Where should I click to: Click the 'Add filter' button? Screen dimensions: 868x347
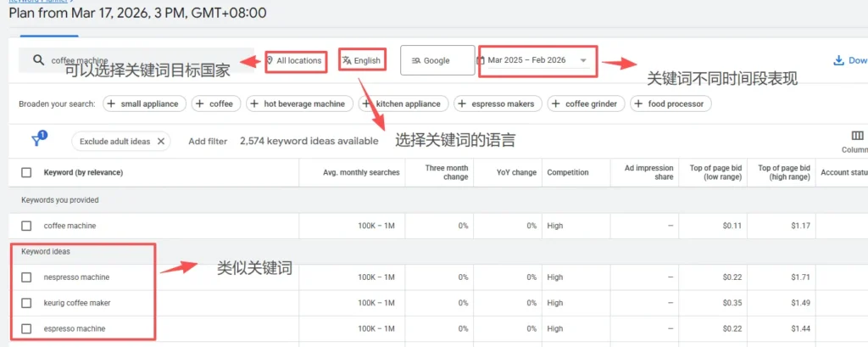(208, 142)
